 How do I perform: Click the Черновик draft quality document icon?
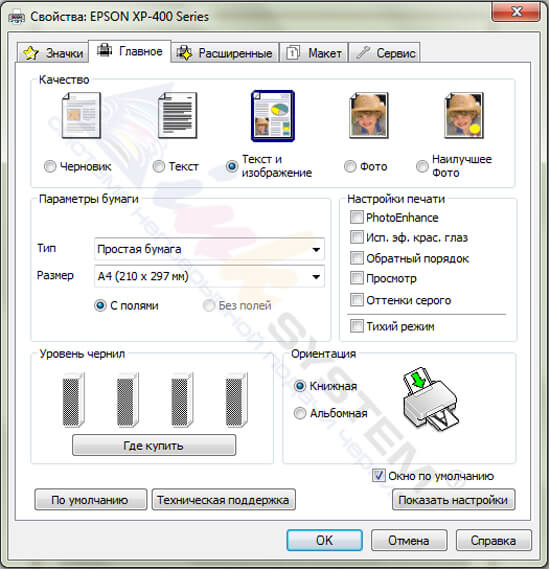(x=81, y=115)
